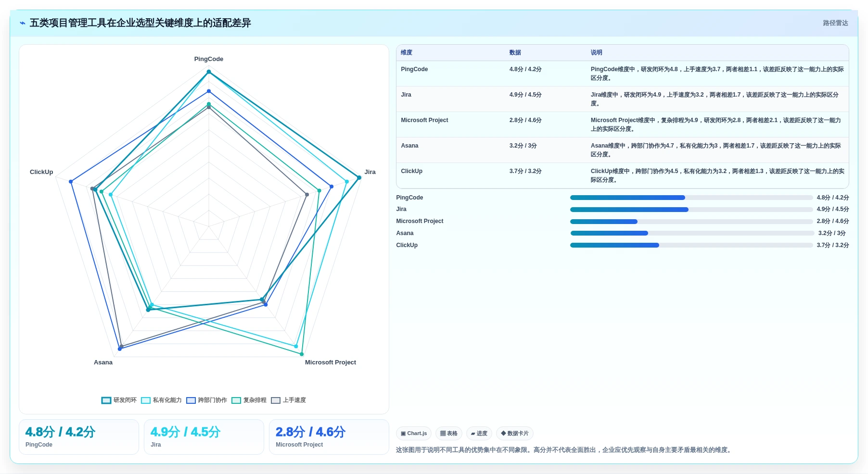The width and height of the screenshot is (868, 474).
Task: Click the Microsoft Project description cell text
Action: 716,125
